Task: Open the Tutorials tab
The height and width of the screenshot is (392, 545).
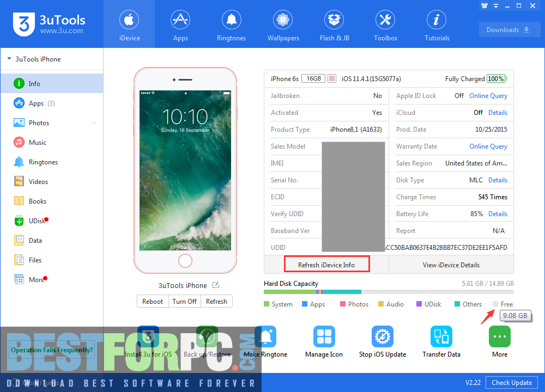Action: 437,24
